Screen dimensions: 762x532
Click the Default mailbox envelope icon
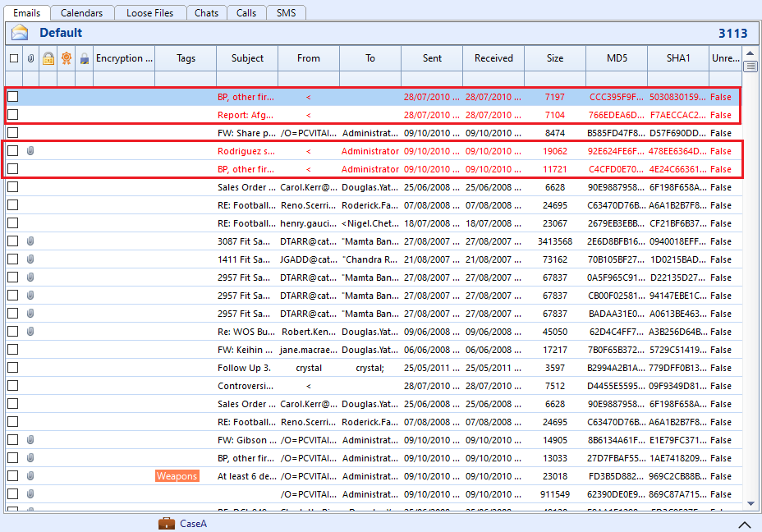click(x=20, y=33)
